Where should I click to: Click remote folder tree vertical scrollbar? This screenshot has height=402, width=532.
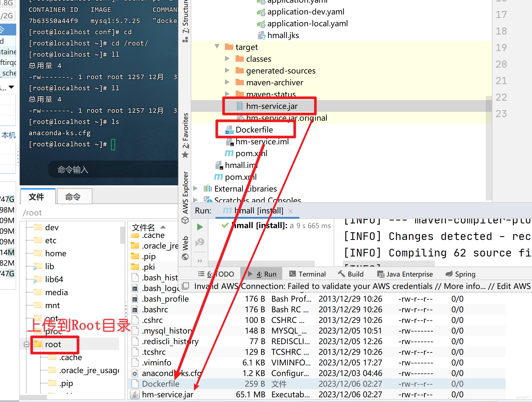[x=122, y=235]
